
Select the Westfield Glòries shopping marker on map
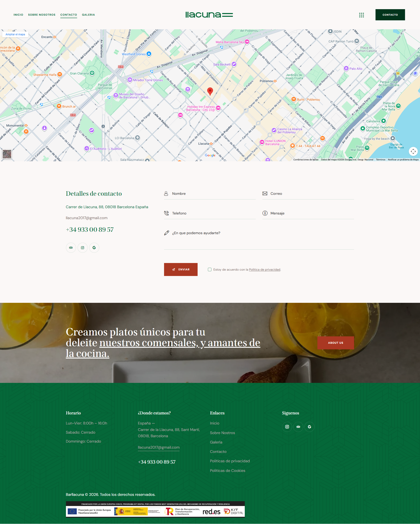(149, 54)
